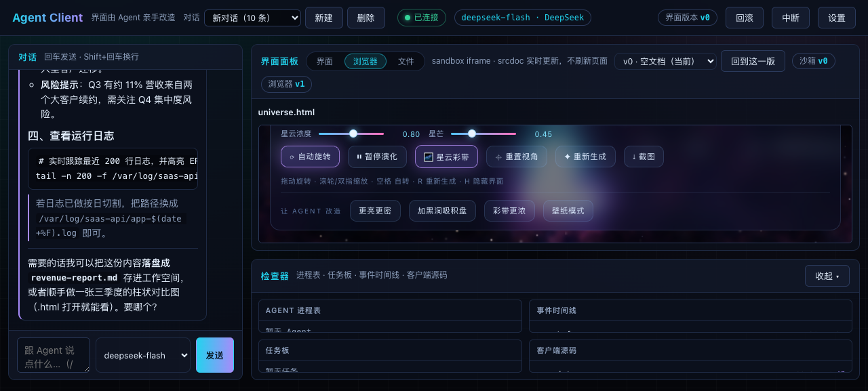The height and width of the screenshot is (391, 868).
Task: Click the 界面面板 panel title
Action: [x=279, y=61]
